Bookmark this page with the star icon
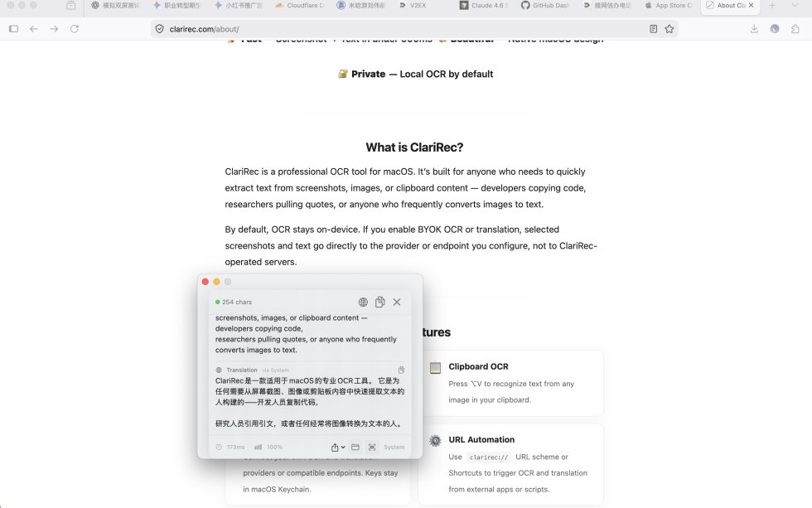Viewport: 812px width, 508px height. 669,29
